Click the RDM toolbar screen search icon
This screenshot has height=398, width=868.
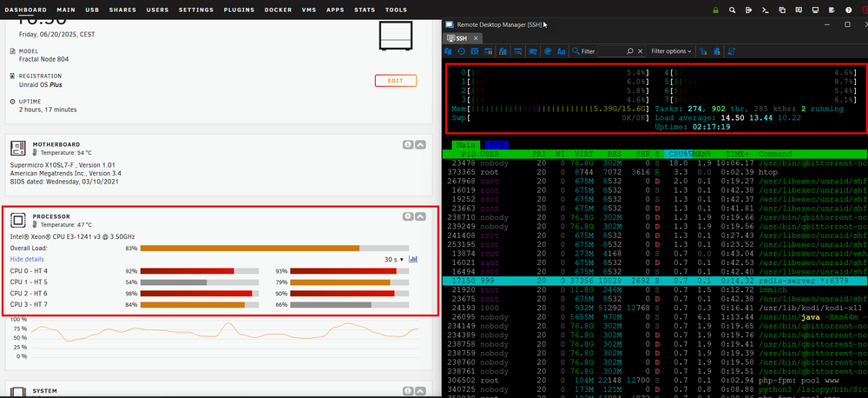pyautogui.click(x=518, y=51)
